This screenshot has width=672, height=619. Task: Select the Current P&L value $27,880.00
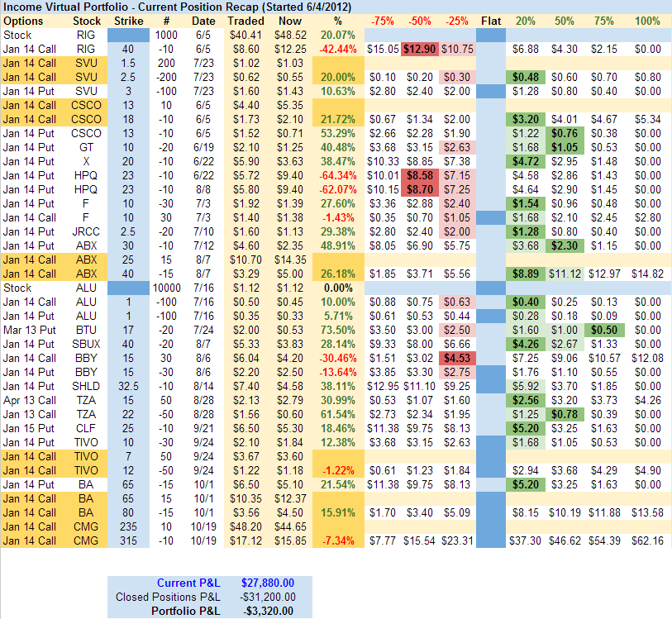tap(268, 582)
